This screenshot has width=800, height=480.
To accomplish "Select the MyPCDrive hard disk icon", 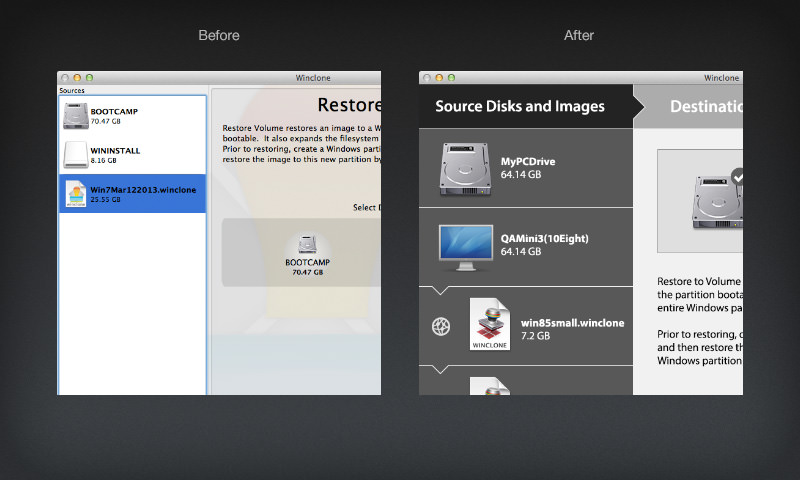I will (x=465, y=169).
